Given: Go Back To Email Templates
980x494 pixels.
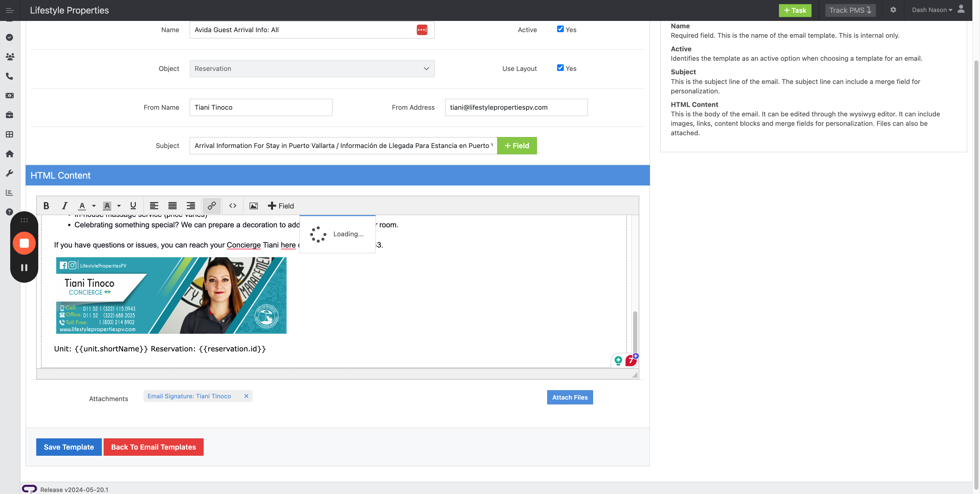Looking at the screenshot, I should click(153, 447).
